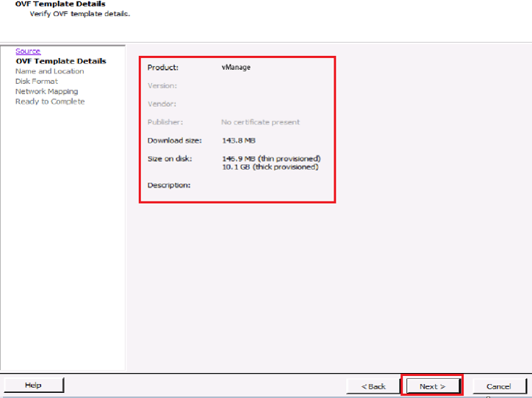Click 'No certificate present' publisher text

pos(260,122)
